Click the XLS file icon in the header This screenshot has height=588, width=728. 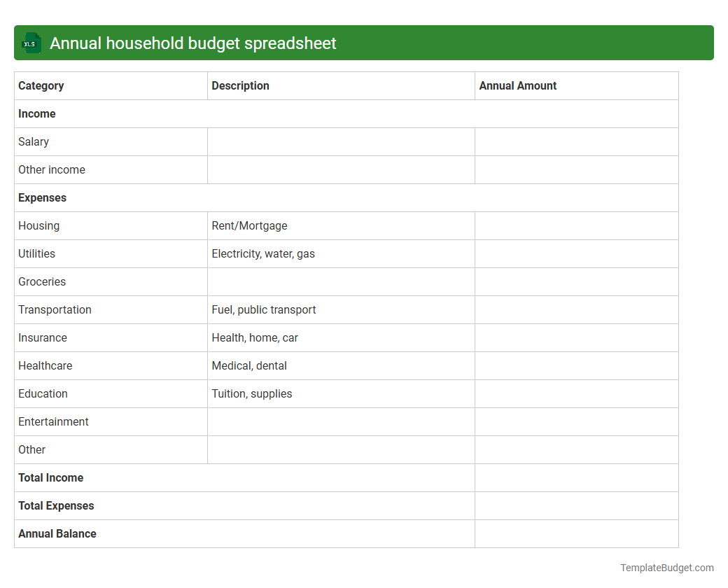31,43
